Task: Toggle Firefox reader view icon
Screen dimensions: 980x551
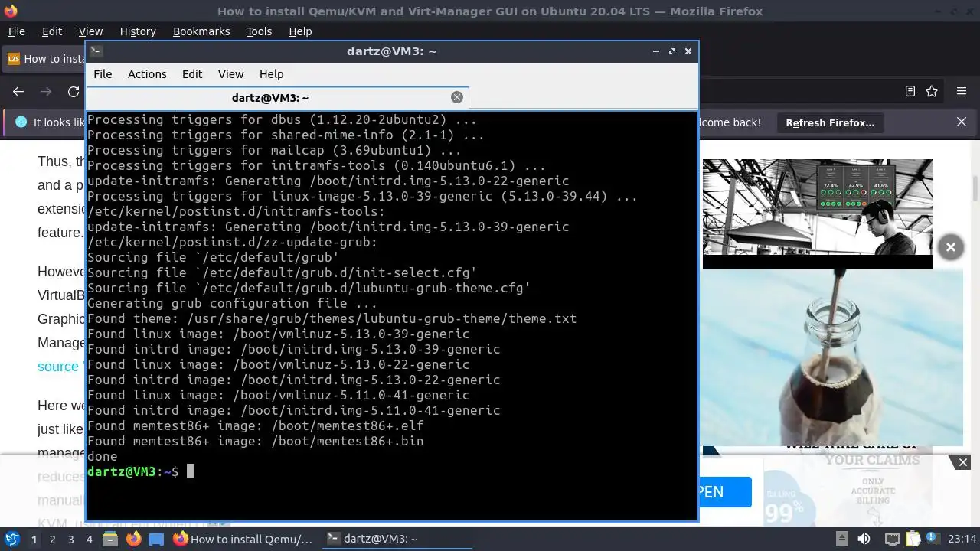Action: coord(910,92)
